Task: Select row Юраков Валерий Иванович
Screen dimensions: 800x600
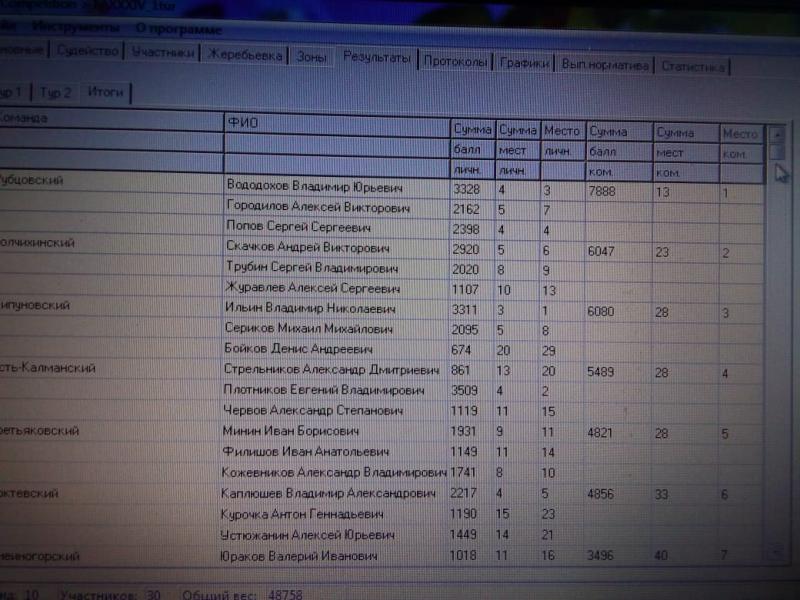Action: click(298, 556)
